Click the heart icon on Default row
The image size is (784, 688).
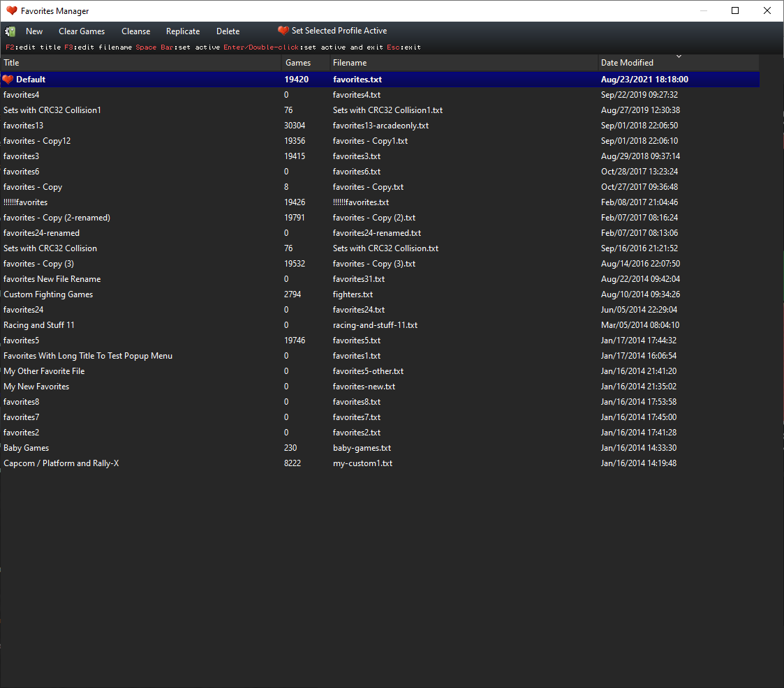point(8,80)
